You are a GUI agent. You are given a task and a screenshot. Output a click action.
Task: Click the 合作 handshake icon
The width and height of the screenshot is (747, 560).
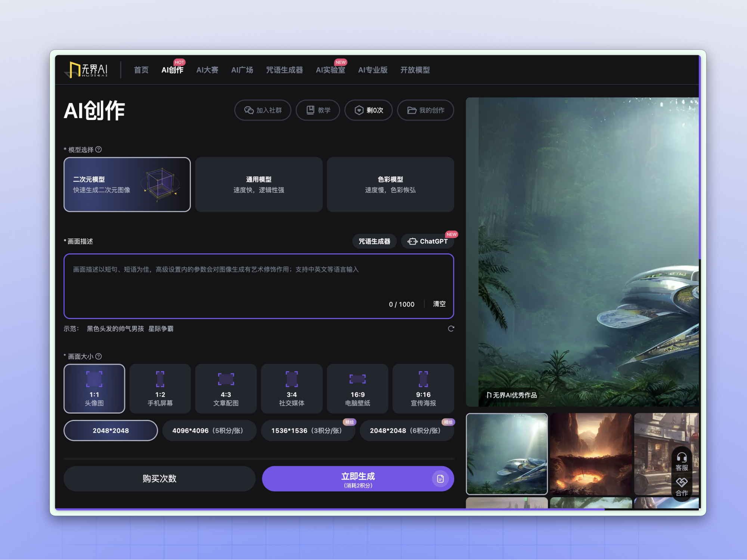682,483
